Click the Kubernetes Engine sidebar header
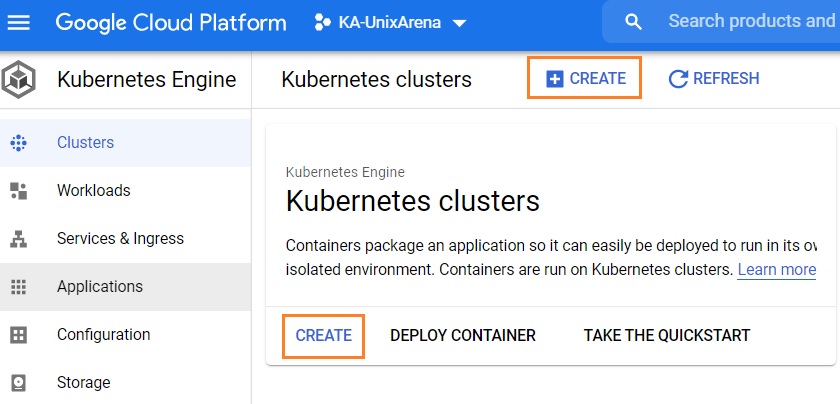The image size is (840, 404). 146,80
